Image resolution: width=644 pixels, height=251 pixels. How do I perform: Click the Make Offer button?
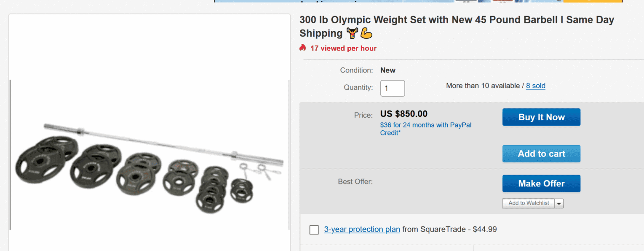(541, 184)
